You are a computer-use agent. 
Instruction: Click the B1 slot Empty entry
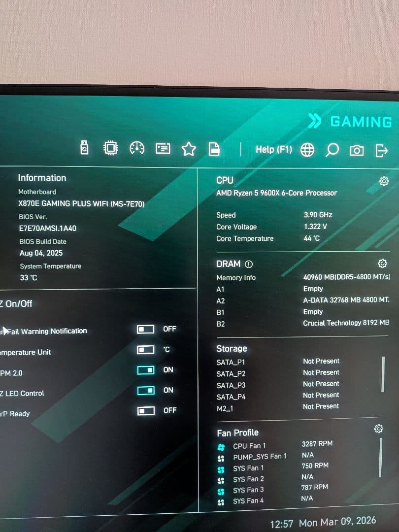(313, 312)
